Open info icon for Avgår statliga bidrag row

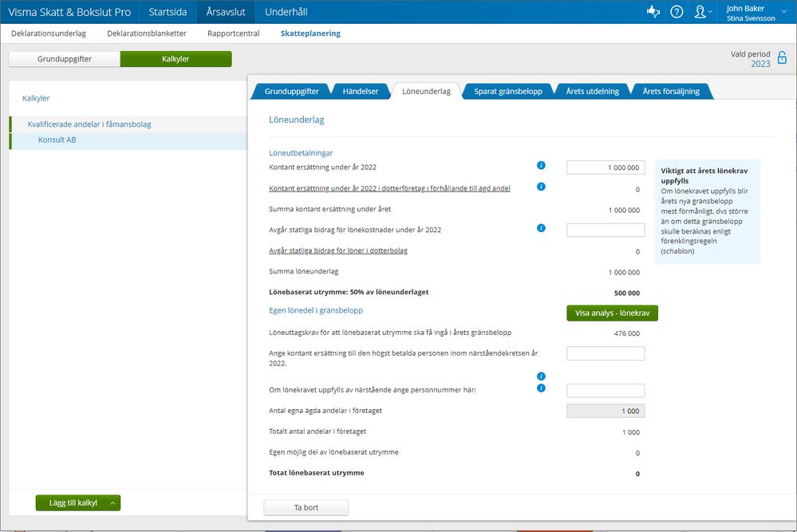tap(541, 228)
